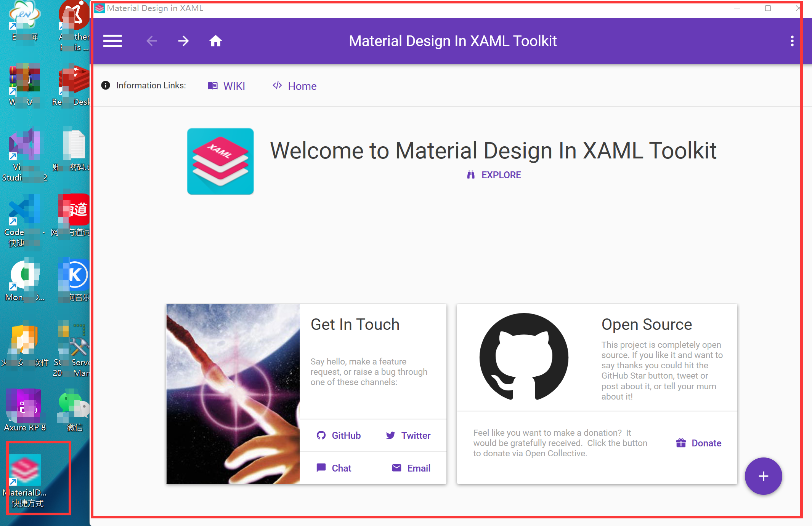Click the Chat button
812x526 pixels.
(x=334, y=468)
